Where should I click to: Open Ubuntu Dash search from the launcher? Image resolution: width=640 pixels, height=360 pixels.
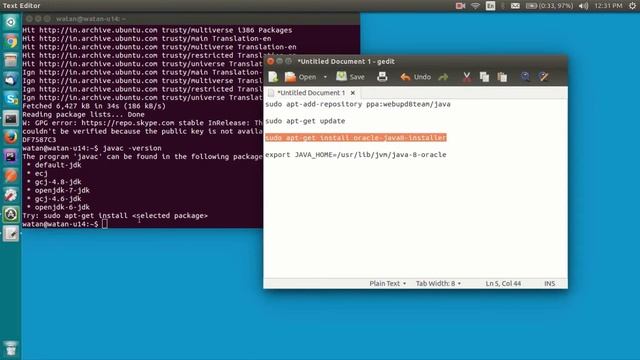(11, 22)
